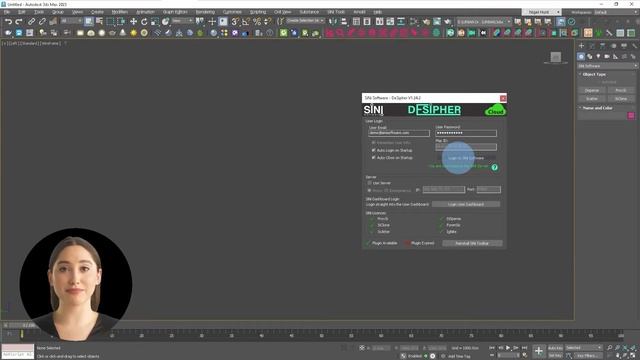Activate the Select and Link tool

point(31,21)
